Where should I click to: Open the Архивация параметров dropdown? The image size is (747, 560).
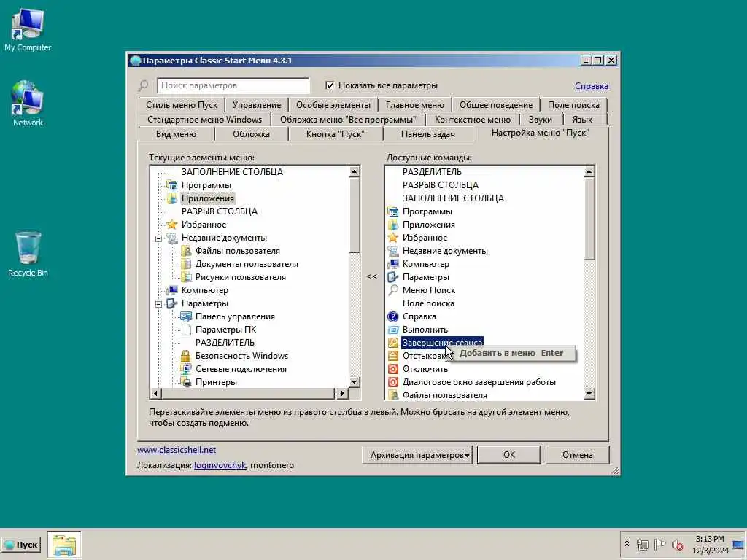[417, 455]
